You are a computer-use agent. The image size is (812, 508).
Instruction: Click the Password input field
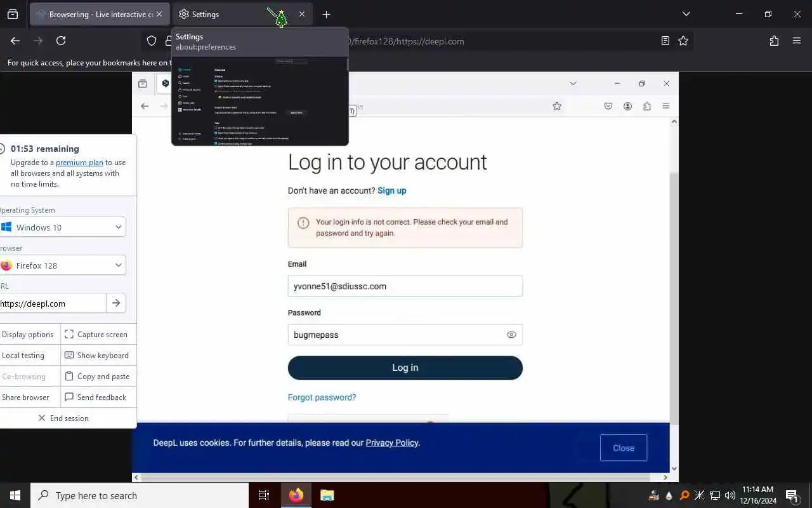405,335
